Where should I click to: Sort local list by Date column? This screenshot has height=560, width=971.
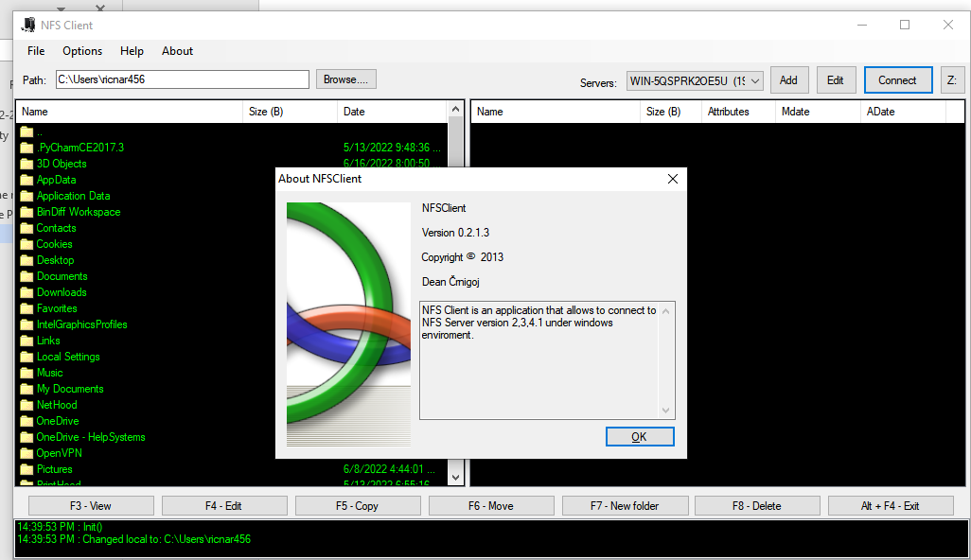coord(392,112)
